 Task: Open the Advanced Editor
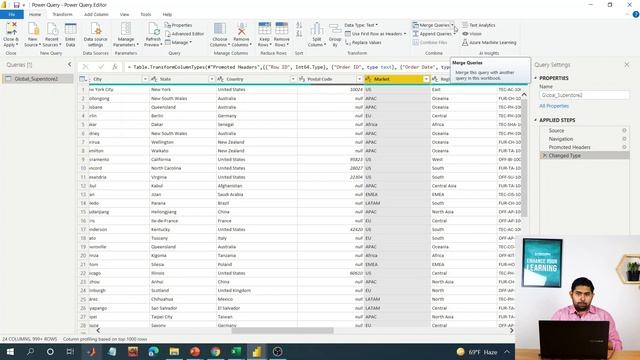pos(184,33)
